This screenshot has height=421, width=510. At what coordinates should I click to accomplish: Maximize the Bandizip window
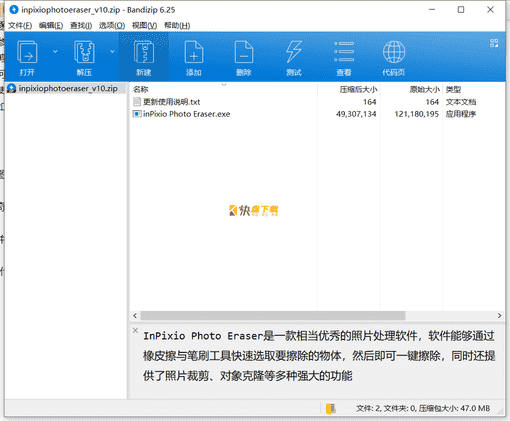[x=461, y=10]
